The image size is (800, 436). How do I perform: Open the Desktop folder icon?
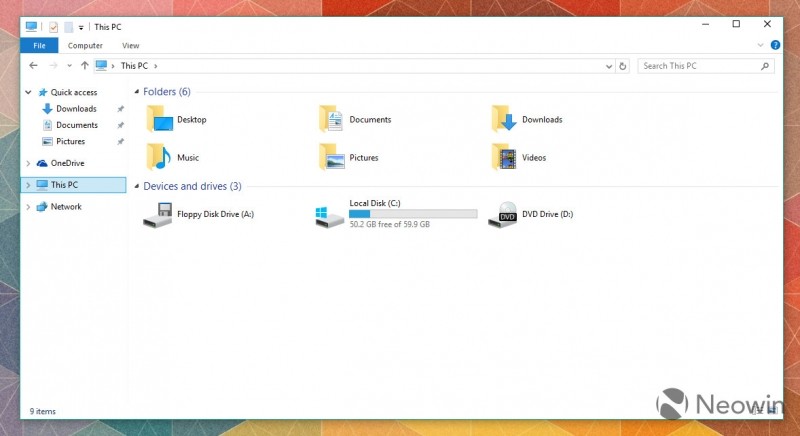158,119
